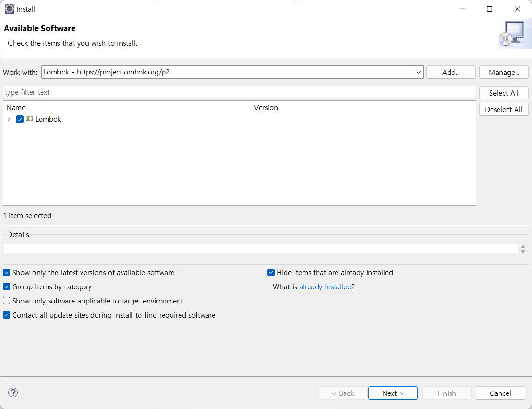
Task: Toggle Show only latest versions checkbox
Action: (7, 273)
